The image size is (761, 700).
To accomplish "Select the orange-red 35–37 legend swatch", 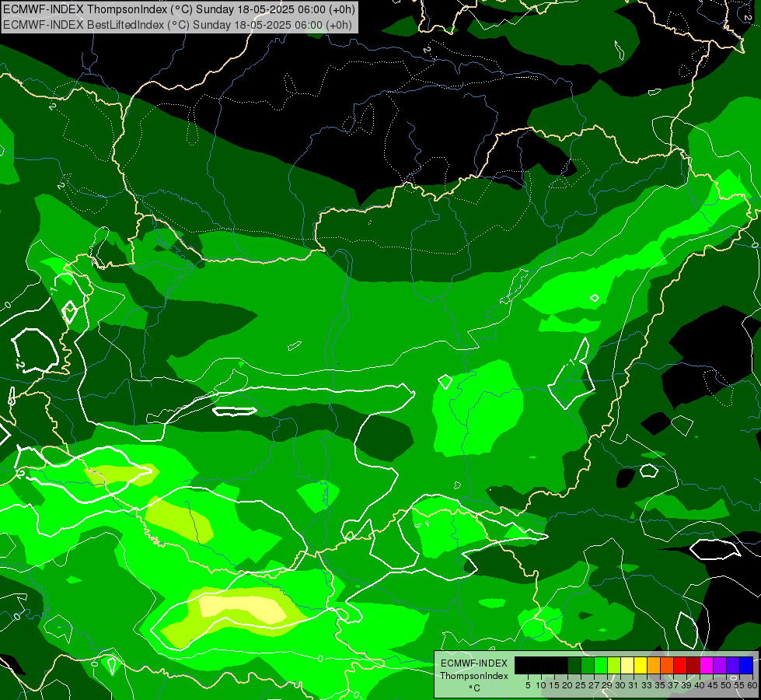I will pos(667,666).
